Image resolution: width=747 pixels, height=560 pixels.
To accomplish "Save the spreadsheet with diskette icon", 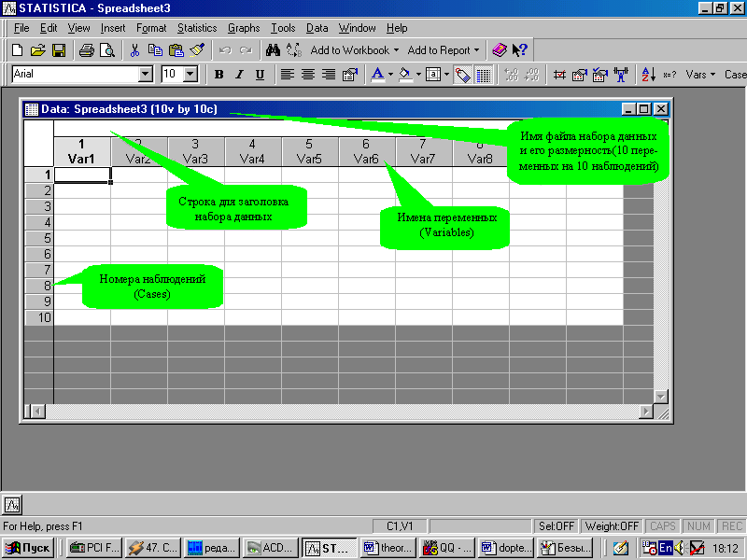I will click(59, 50).
